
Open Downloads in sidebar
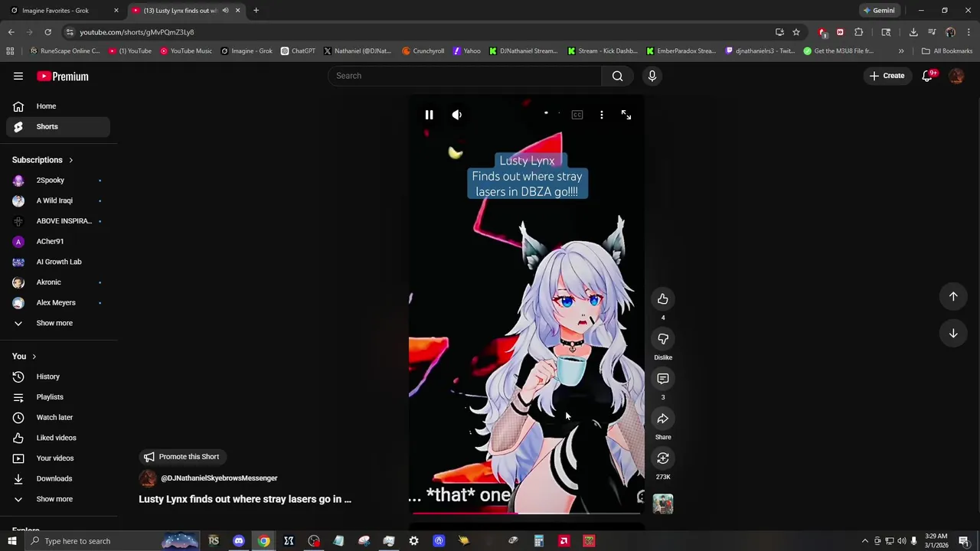click(x=58, y=479)
